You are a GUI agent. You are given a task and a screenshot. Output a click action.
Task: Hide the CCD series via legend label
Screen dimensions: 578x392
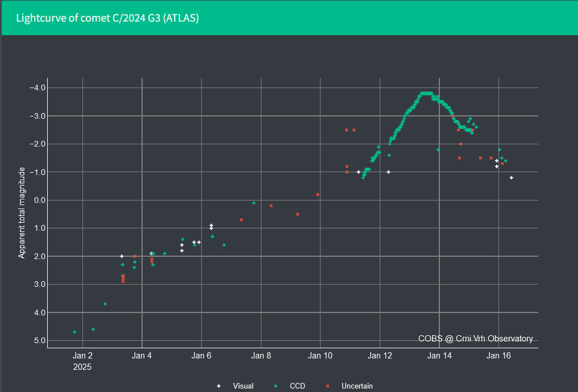pyautogui.click(x=297, y=386)
